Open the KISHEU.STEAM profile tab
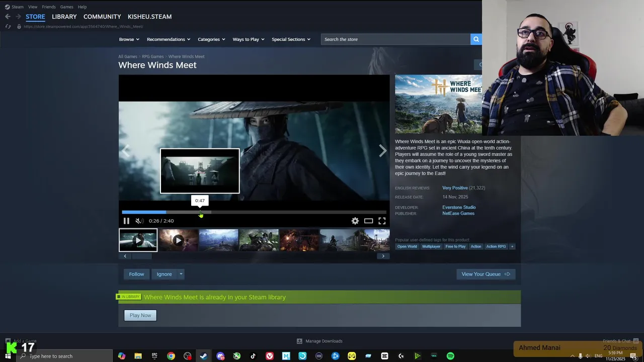Image resolution: width=644 pixels, height=362 pixels. tap(149, 17)
